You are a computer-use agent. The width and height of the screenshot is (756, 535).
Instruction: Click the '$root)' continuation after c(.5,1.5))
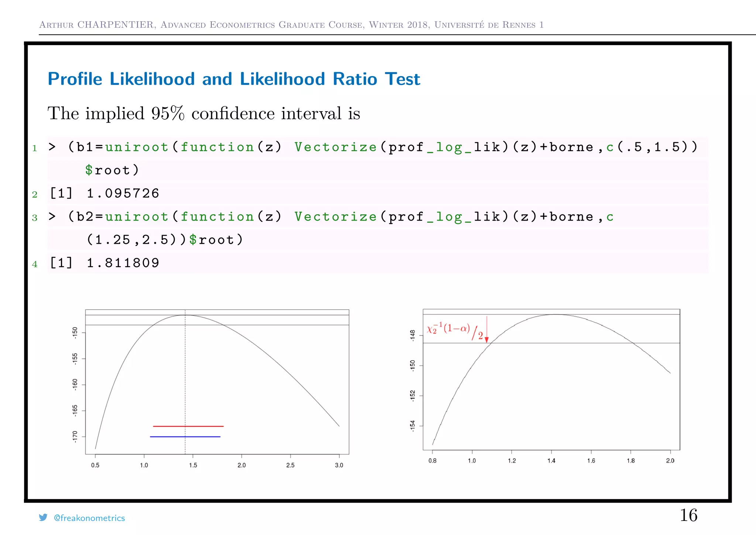tap(112, 170)
